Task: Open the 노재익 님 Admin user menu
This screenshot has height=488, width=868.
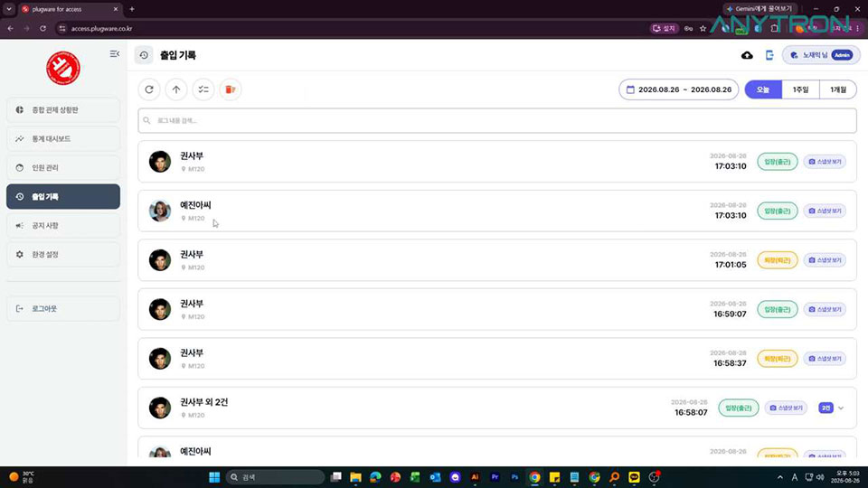Action: tap(821, 55)
